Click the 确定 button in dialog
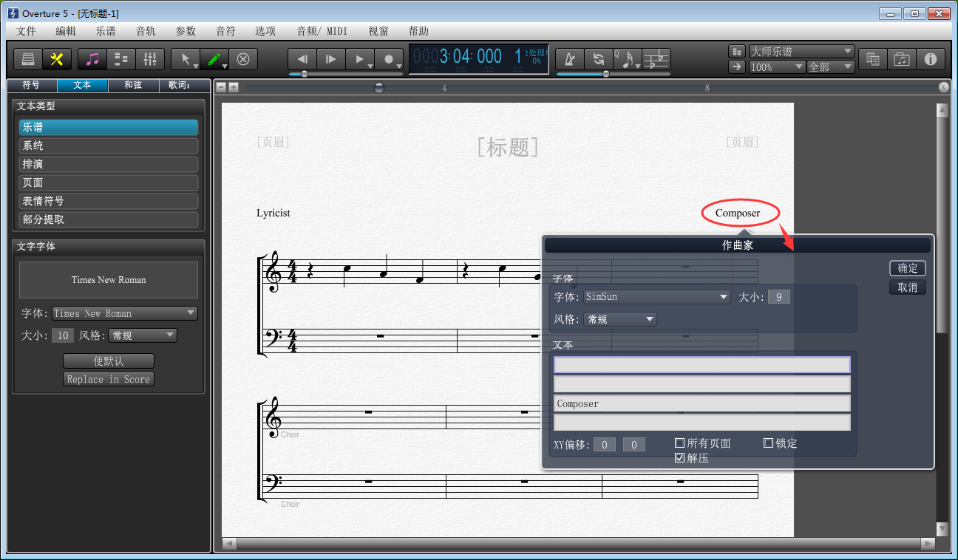The image size is (958, 560). (908, 268)
